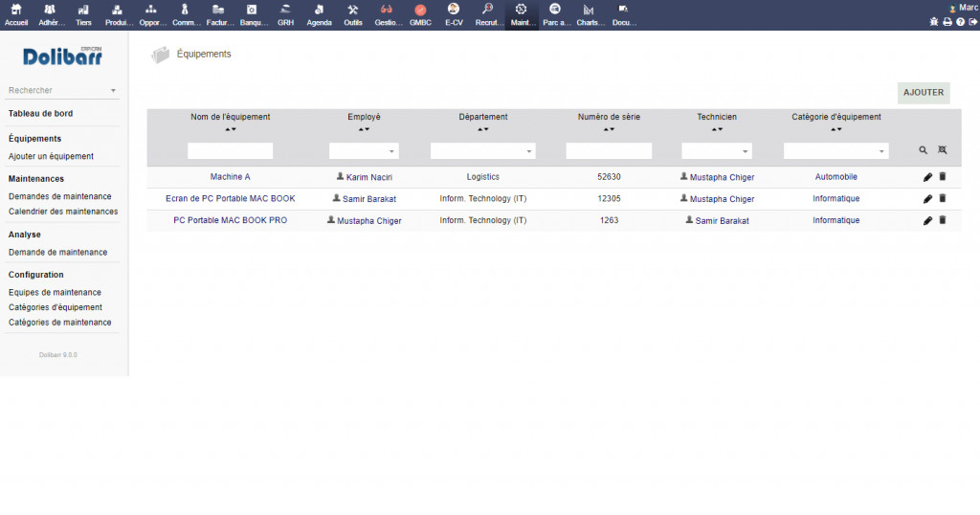Open the Agenda top menu

point(319,14)
